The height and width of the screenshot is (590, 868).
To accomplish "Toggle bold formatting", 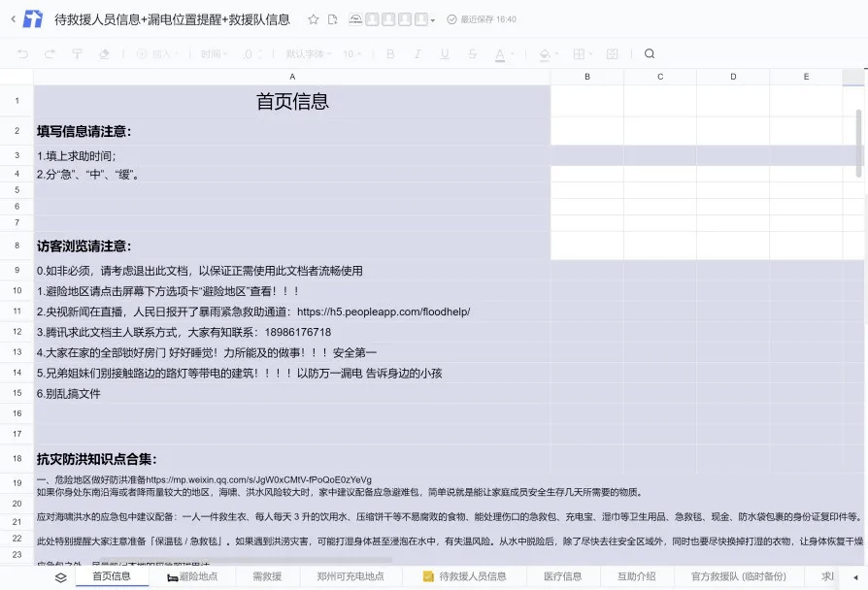I will tap(390, 53).
